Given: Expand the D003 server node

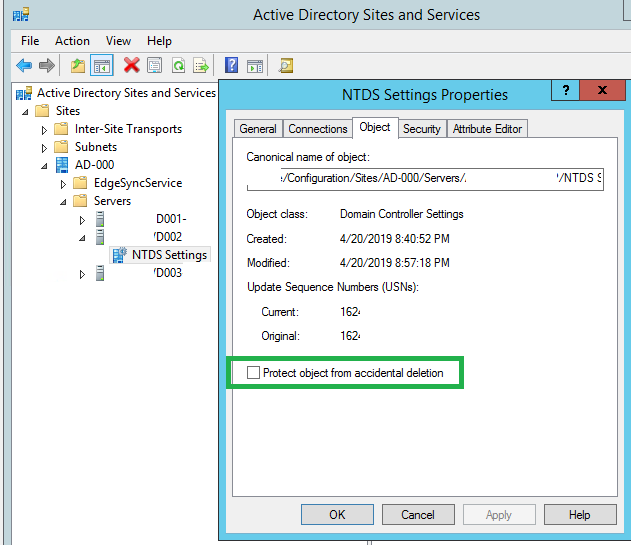Looking at the screenshot, I should point(82,274).
